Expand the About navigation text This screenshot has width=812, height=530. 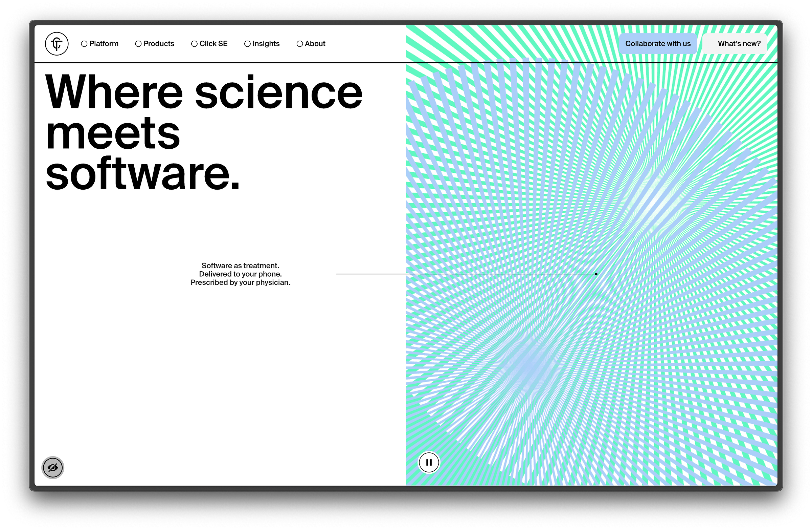pyautogui.click(x=315, y=44)
